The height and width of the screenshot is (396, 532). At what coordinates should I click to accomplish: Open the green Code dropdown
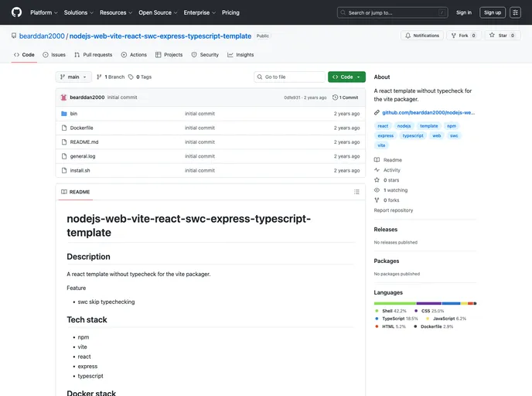click(346, 77)
